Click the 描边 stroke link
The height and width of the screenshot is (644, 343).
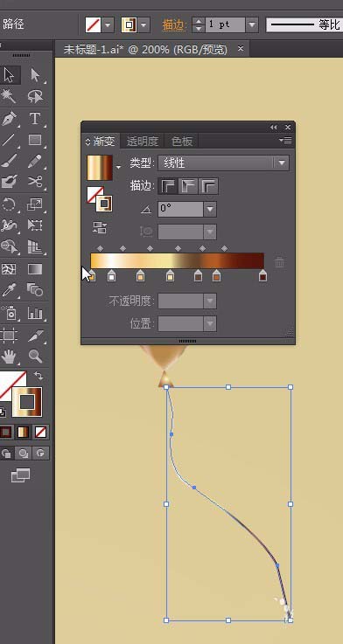[x=174, y=24]
